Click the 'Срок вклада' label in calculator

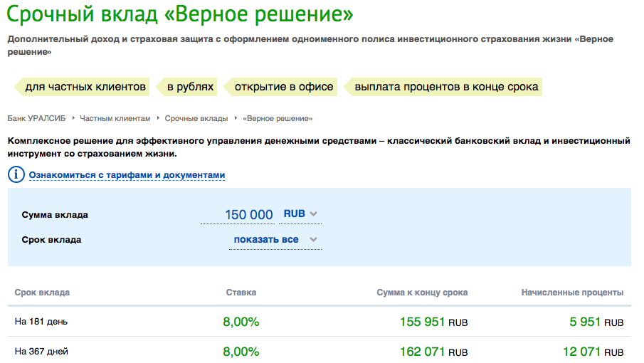click(x=51, y=240)
